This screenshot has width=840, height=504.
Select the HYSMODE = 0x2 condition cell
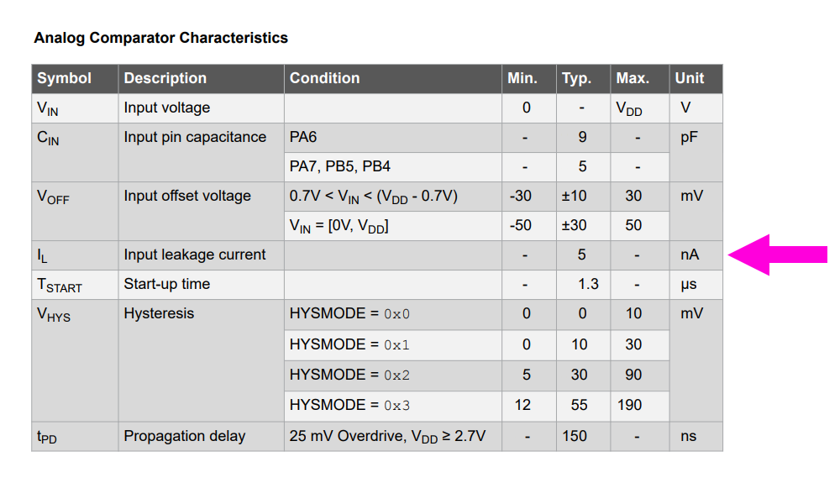(x=392, y=375)
